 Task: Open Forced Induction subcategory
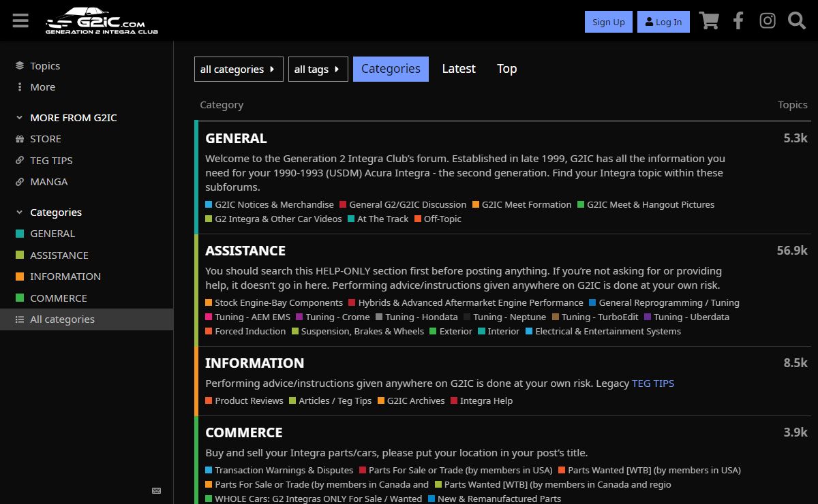(x=246, y=331)
